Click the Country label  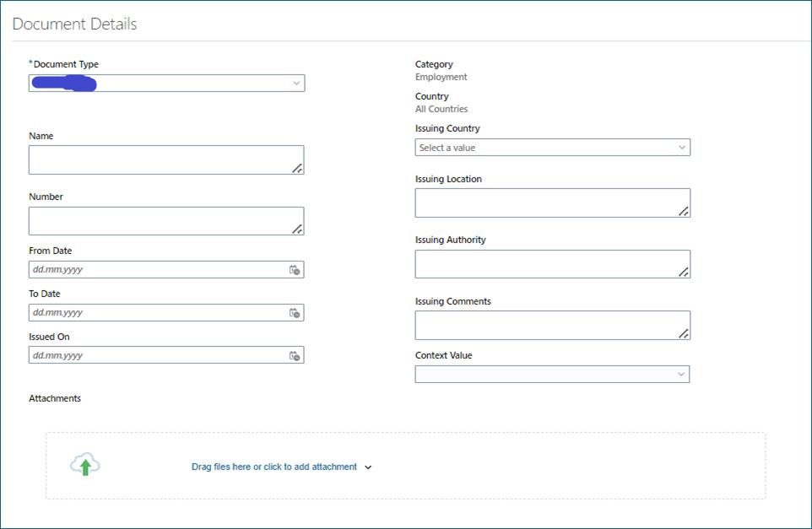[432, 96]
